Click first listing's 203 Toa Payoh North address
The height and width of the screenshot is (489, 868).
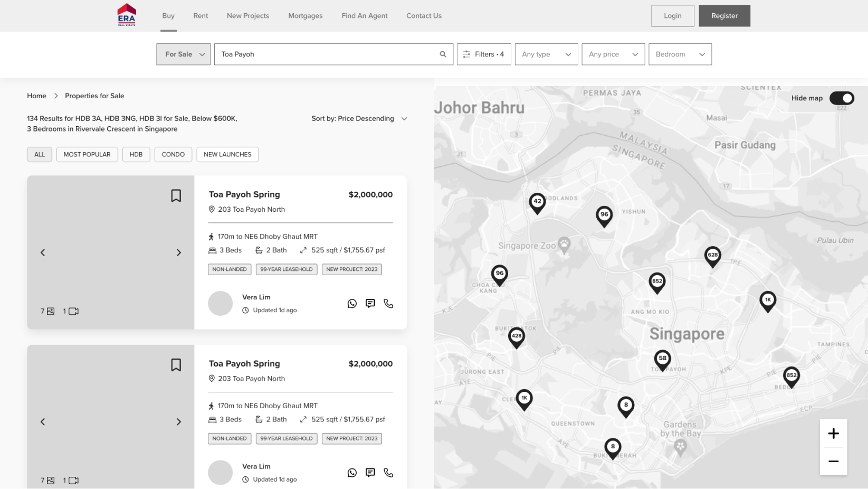pos(251,210)
